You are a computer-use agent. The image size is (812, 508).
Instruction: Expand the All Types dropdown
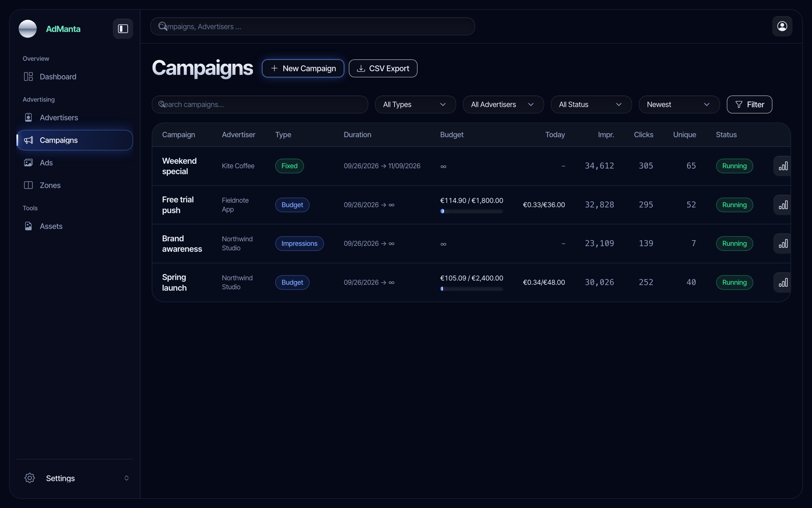tap(415, 104)
